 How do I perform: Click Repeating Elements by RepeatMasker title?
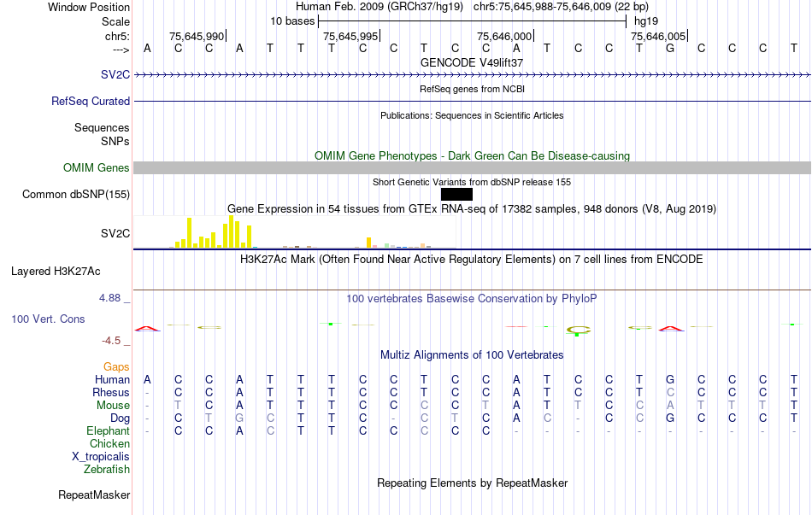click(472, 483)
